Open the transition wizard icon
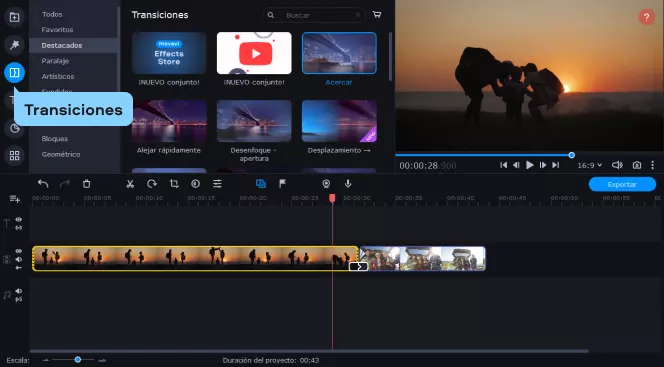 click(261, 184)
